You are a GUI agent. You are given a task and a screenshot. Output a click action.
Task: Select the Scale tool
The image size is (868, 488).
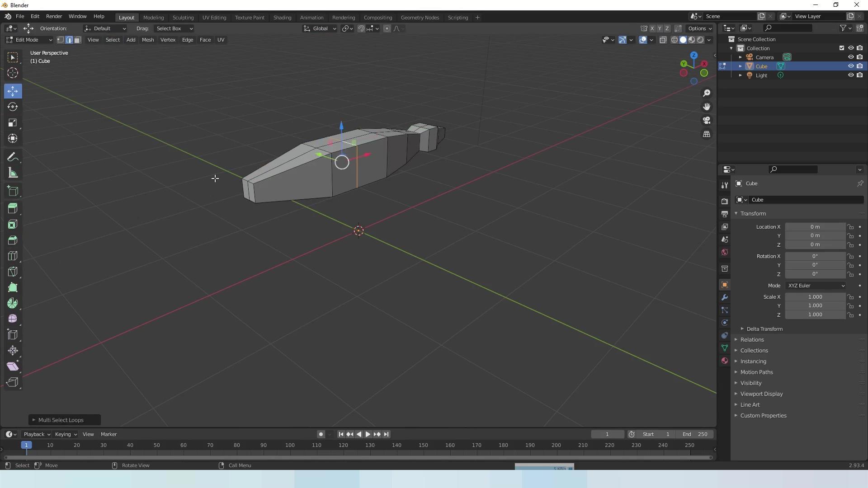pyautogui.click(x=13, y=123)
